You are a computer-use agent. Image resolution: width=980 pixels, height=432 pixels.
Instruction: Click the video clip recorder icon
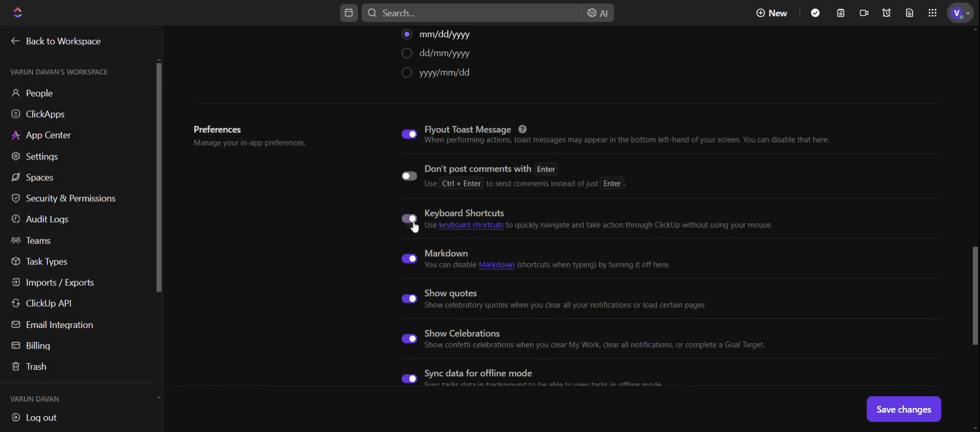click(864, 13)
